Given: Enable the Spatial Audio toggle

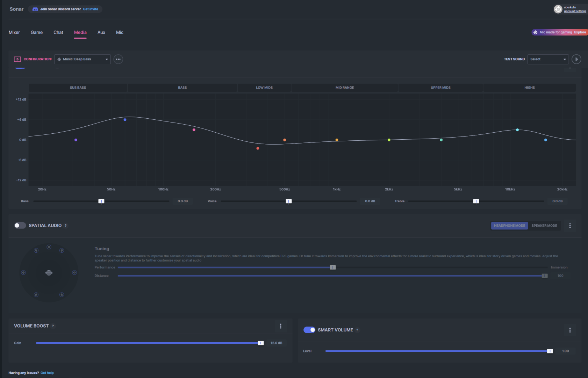Looking at the screenshot, I should point(20,225).
